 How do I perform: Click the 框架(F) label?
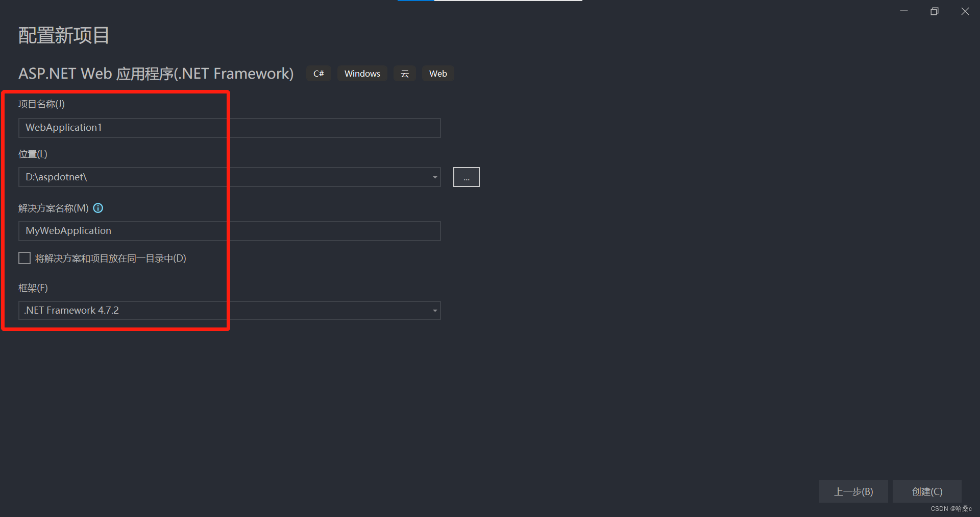(x=33, y=288)
